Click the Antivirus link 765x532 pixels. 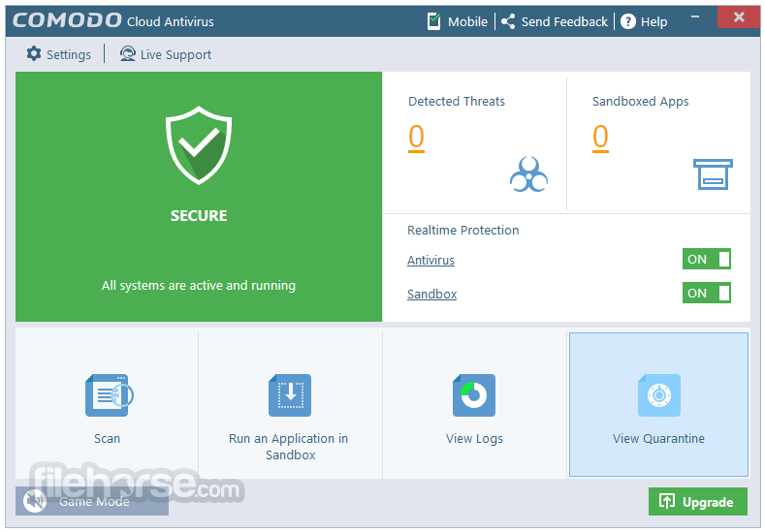point(430,260)
